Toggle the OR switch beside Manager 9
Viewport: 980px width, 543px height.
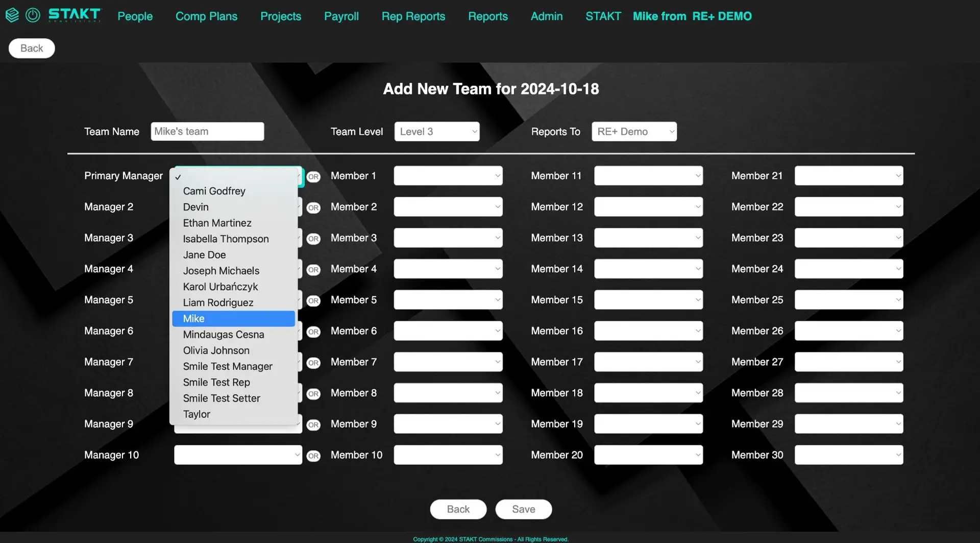313,425
